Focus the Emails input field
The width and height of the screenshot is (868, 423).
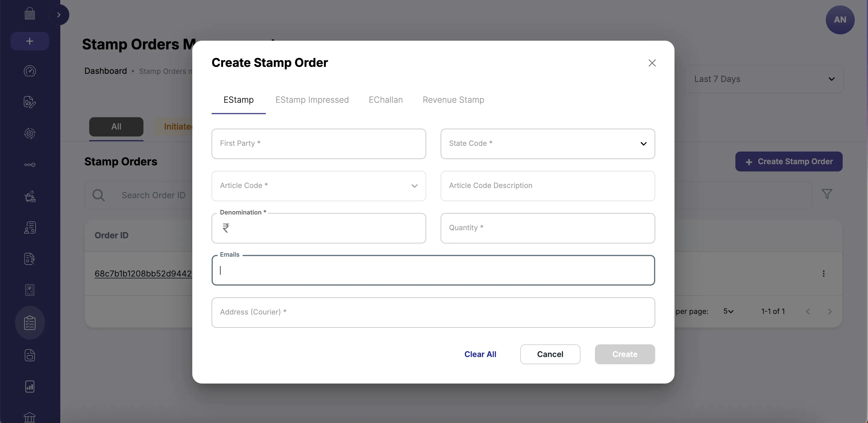coord(433,270)
